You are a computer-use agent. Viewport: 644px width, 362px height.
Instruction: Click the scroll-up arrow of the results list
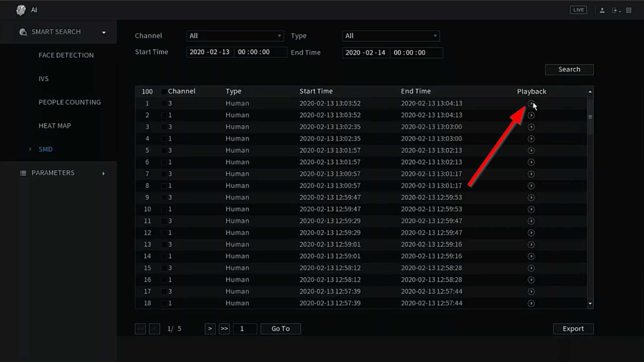click(x=590, y=92)
